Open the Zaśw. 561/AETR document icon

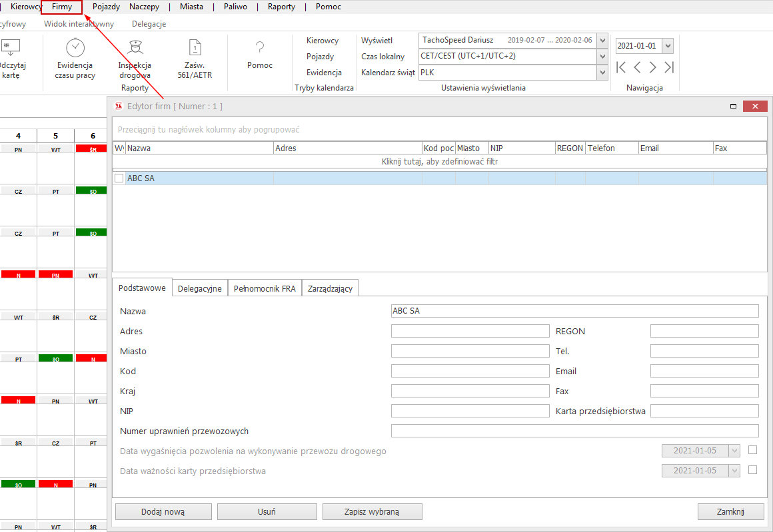195,48
